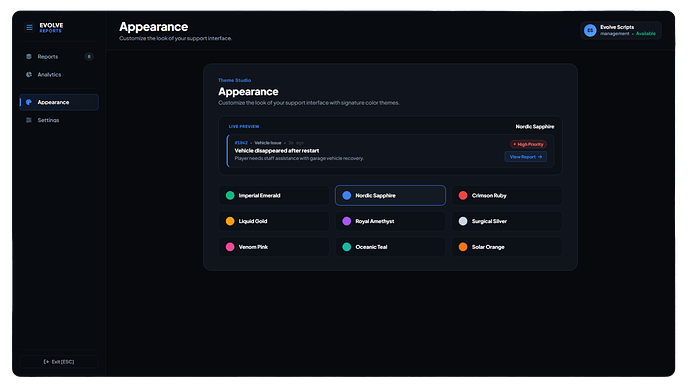
Task: Select Appearance in the sidebar
Action: [59, 102]
